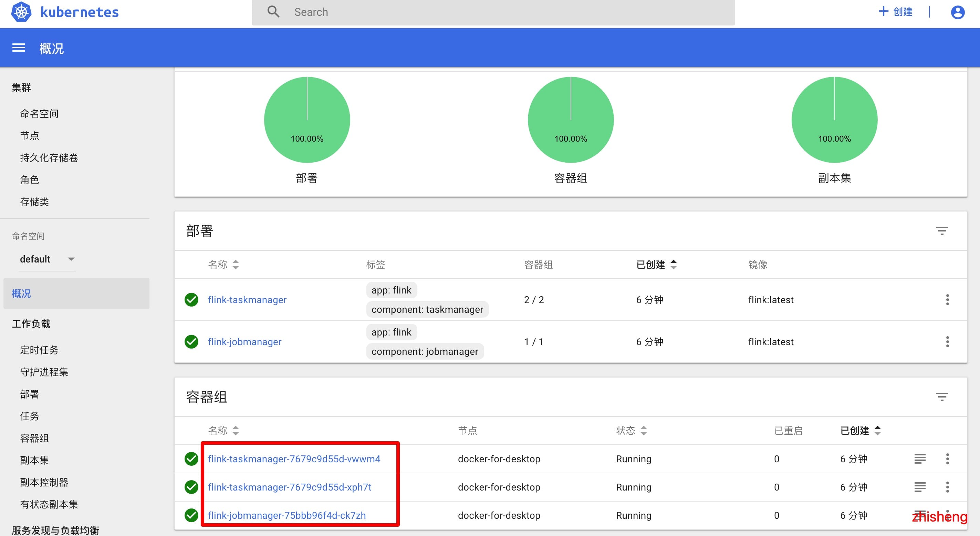The height and width of the screenshot is (536, 980).
Task: Click 'component: taskmanager' label chip
Action: pyautogui.click(x=427, y=309)
